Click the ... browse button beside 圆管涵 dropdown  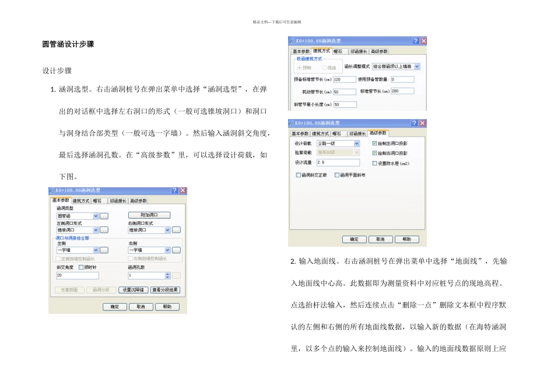pyautogui.click(x=104, y=216)
